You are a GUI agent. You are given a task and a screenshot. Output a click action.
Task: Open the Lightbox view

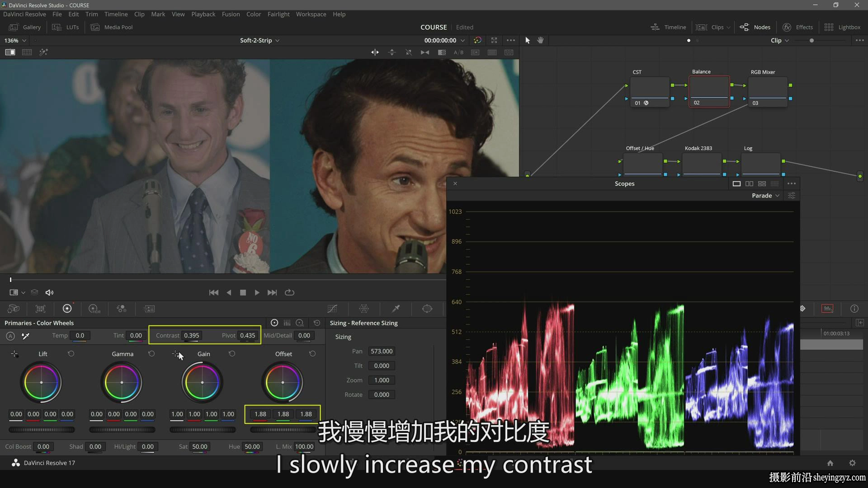[x=842, y=27]
